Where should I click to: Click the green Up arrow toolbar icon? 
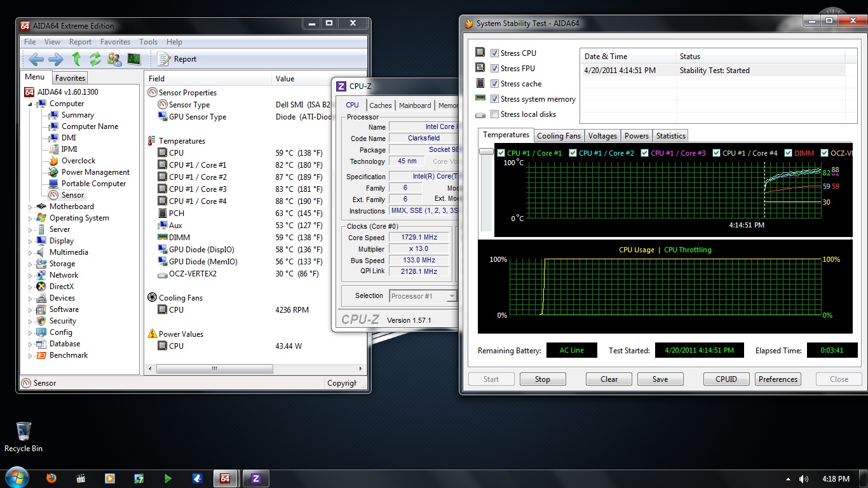point(76,59)
